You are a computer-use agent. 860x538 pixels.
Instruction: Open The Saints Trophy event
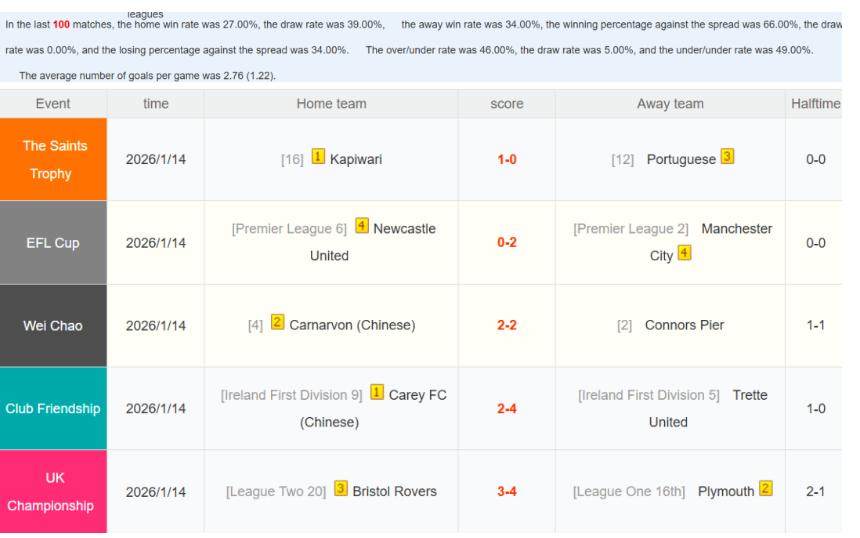54,160
